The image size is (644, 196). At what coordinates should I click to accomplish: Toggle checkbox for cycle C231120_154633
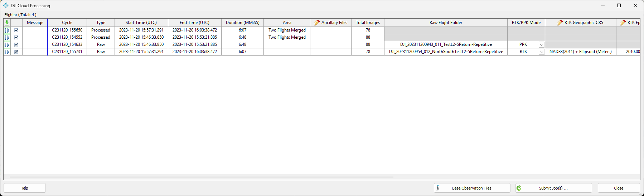[x=16, y=44]
